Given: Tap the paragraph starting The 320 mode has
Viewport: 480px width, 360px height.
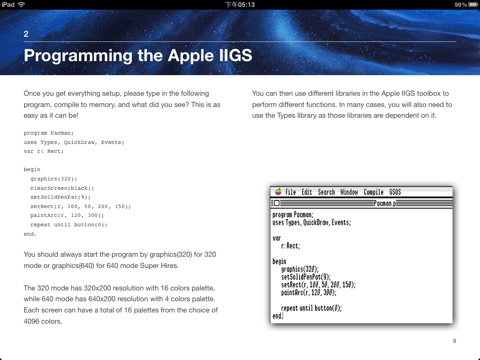Looking at the screenshot, I should coord(121,305).
